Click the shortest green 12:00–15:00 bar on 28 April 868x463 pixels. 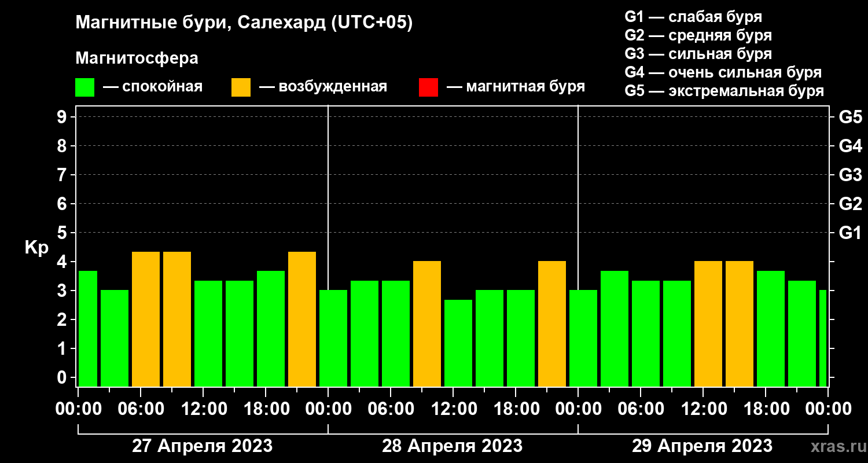(458, 343)
